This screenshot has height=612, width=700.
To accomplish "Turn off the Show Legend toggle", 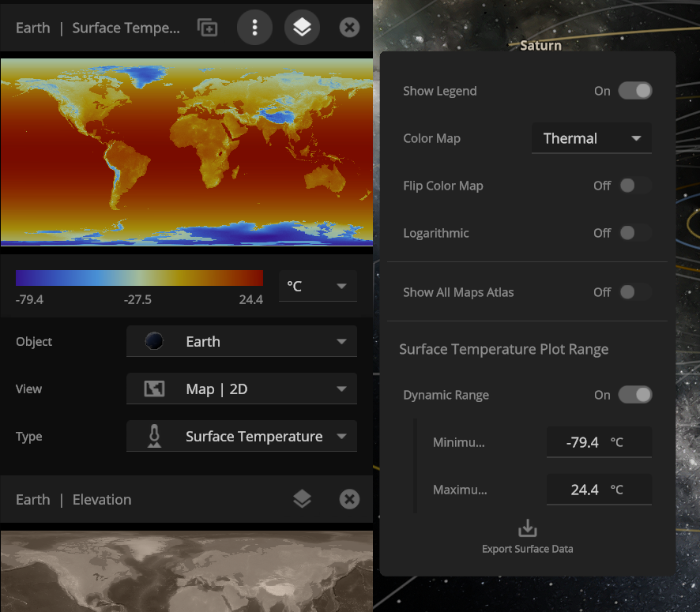I will [x=635, y=91].
